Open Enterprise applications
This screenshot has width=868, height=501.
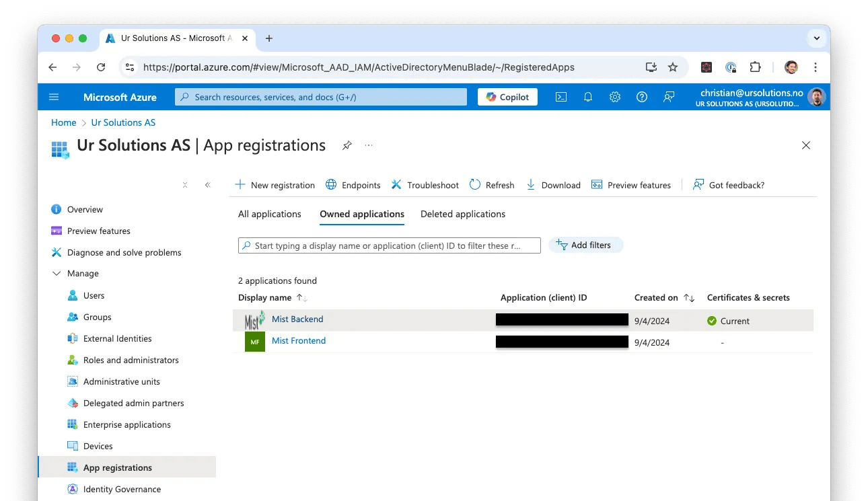coord(127,425)
